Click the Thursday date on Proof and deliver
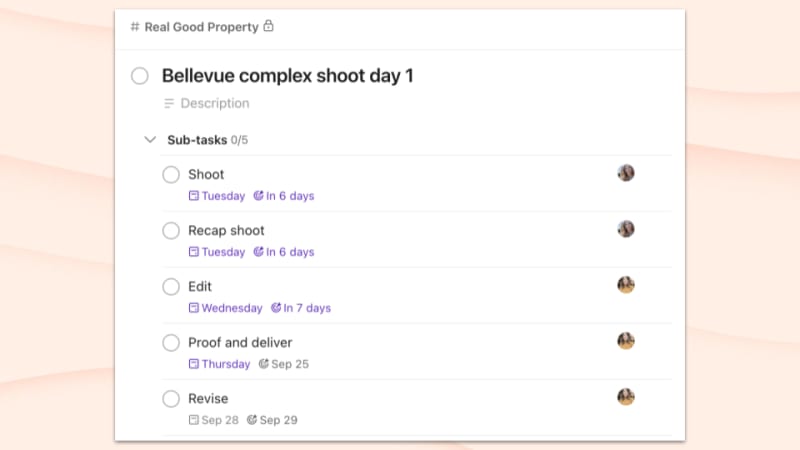800x450 pixels. [219, 364]
